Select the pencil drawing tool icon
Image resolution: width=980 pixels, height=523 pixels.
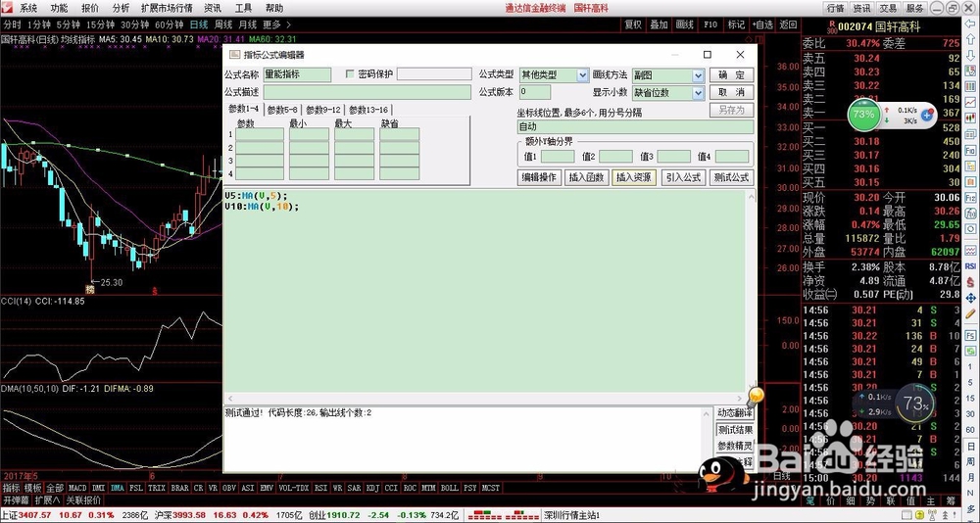pyautogui.click(x=970, y=314)
